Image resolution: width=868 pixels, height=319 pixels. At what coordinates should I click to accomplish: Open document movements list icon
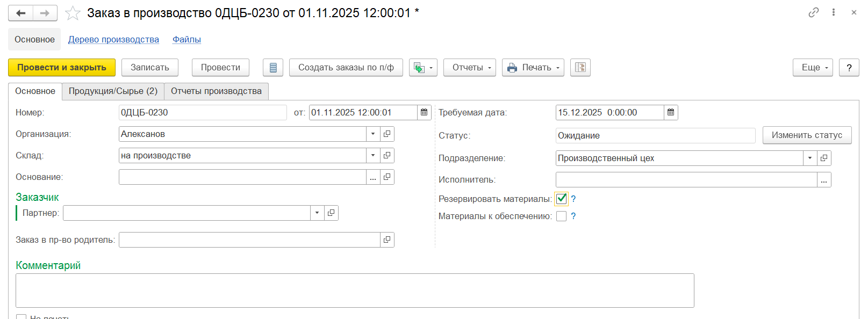click(272, 68)
